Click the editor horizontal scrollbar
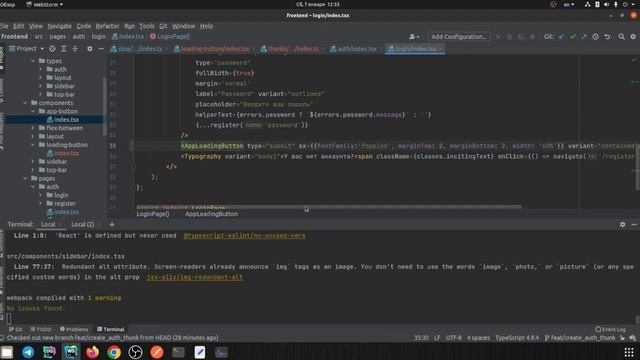Screen dimensions: 640x360 (329, 207)
